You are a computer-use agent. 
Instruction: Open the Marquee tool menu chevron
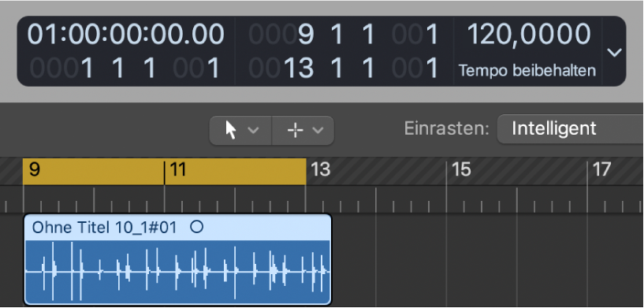pos(318,131)
